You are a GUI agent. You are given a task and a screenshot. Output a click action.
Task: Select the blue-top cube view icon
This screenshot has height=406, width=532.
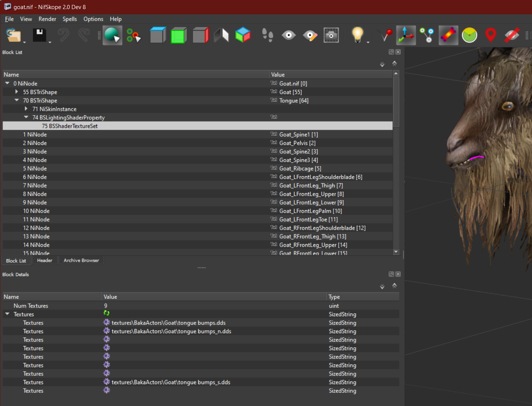(x=158, y=35)
